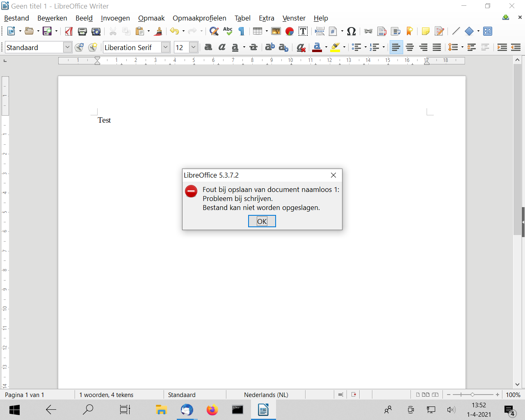
Task: Run spelling check via the Abc icon
Action: pos(228,31)
